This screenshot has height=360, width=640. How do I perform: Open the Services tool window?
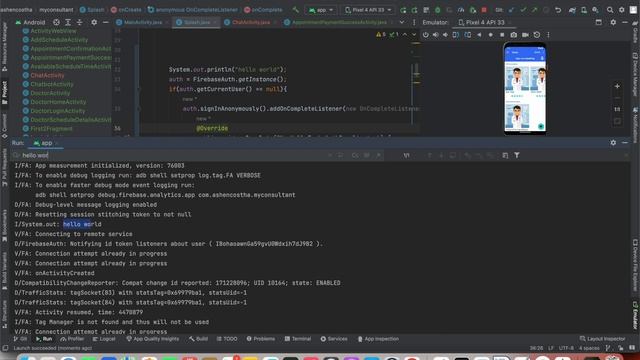[x=334, y=339]
